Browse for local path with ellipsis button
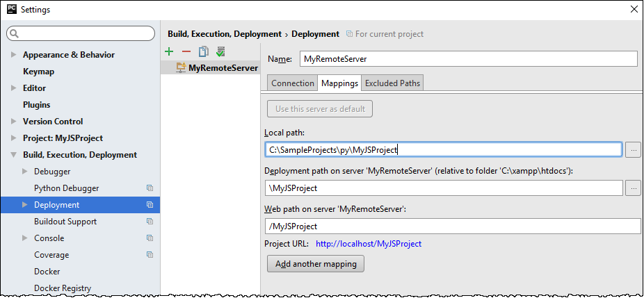This screenshot has height=298, width=644. [x=633, y=150]
